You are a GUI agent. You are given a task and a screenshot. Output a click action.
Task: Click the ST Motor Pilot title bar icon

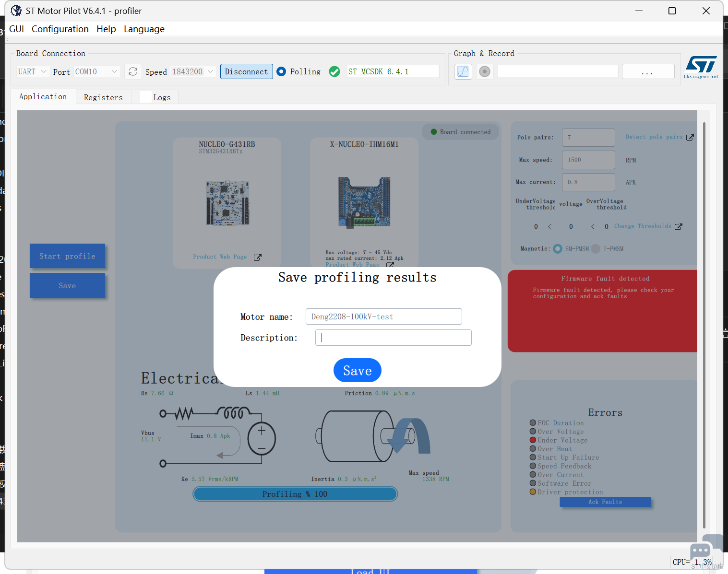click(16, 11)
